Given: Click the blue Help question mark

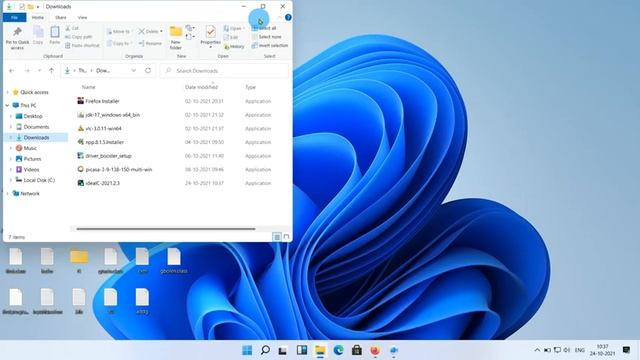Looking at the screenshot, I should click(288, 17).
